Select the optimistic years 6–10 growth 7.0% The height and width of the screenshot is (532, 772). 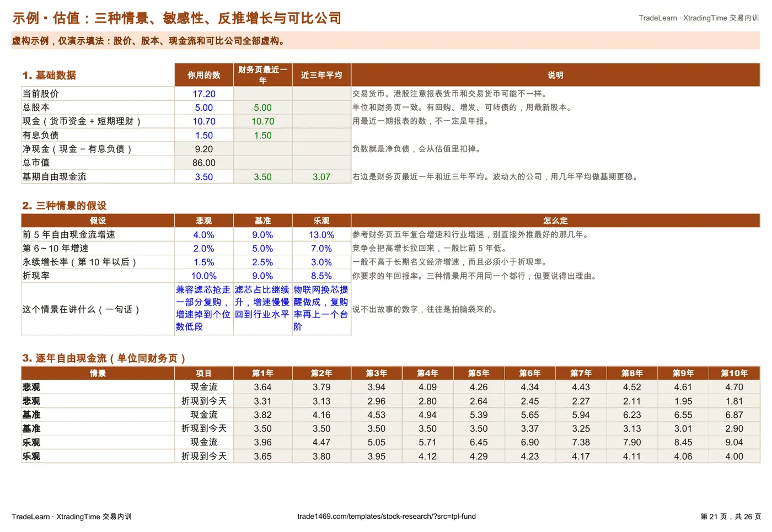click(x=321, y=249)
